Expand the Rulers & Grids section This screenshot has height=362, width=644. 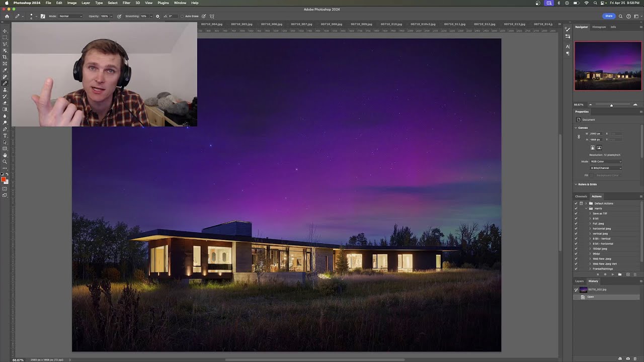(x=576, y=184)
